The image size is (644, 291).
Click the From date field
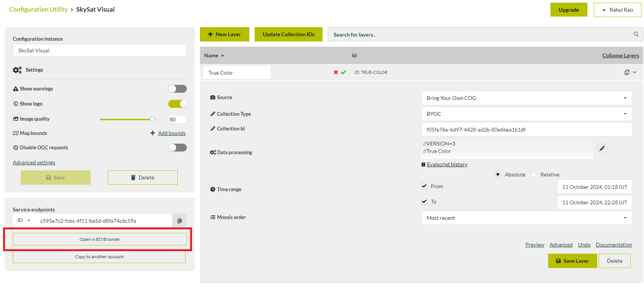[x=594, y=187]
